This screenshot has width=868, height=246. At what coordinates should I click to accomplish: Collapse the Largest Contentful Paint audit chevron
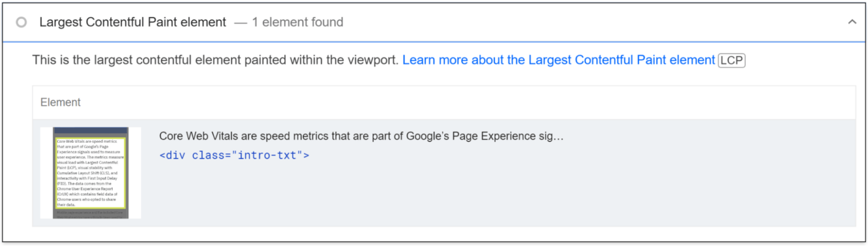[x=852, y=22]
